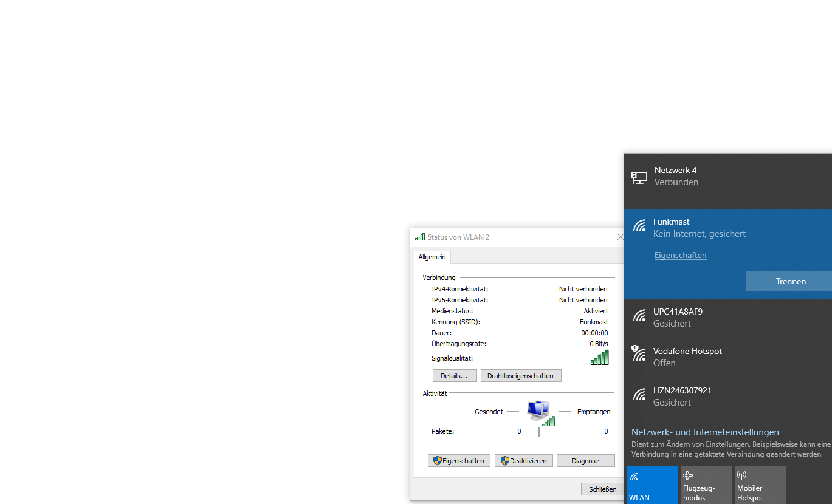Select the Netzwerk 4 connected entry

(x=728, y=176)
